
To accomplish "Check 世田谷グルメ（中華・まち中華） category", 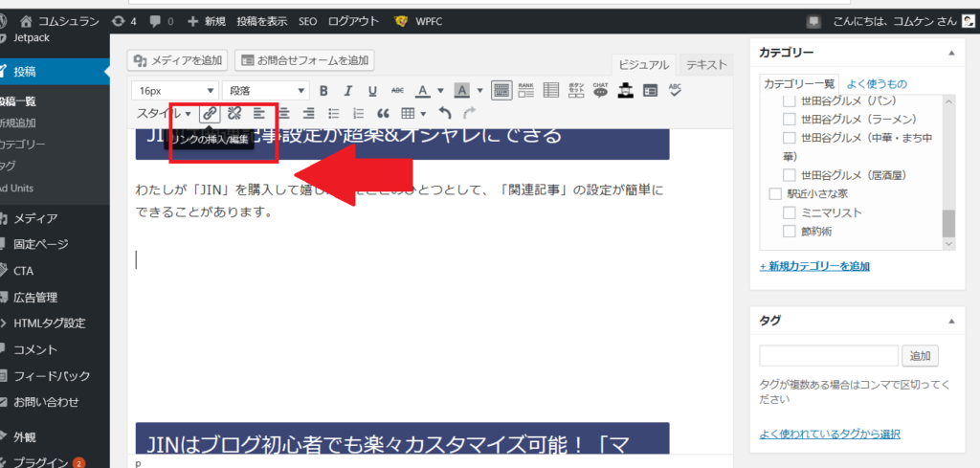I will pos(789,138).
